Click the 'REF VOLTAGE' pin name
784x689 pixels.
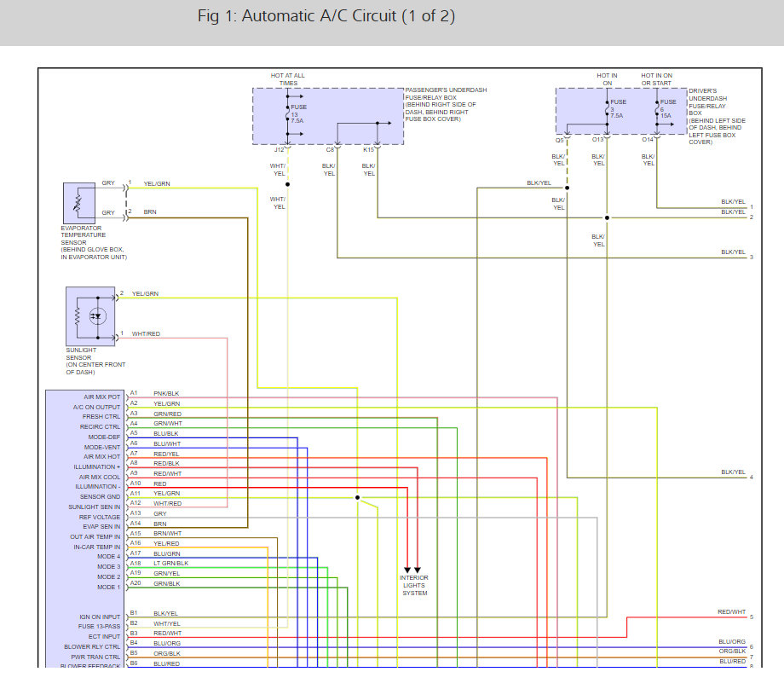click(100, 518)
